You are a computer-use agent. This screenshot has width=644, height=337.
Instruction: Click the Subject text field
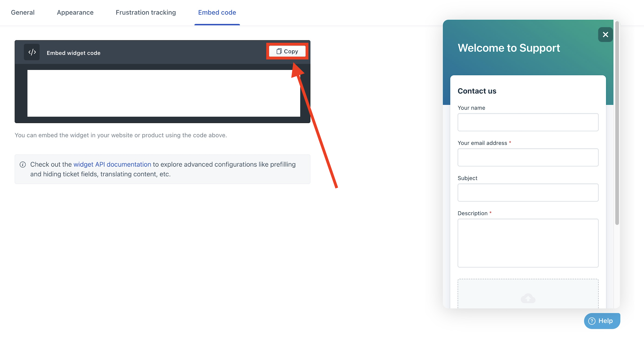coord(528,193)
